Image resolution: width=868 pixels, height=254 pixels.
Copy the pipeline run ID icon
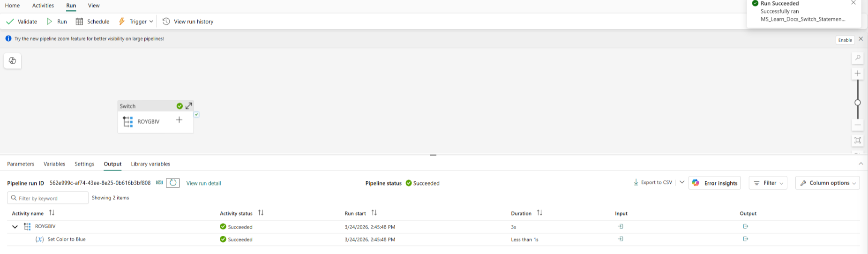[159, 183]
